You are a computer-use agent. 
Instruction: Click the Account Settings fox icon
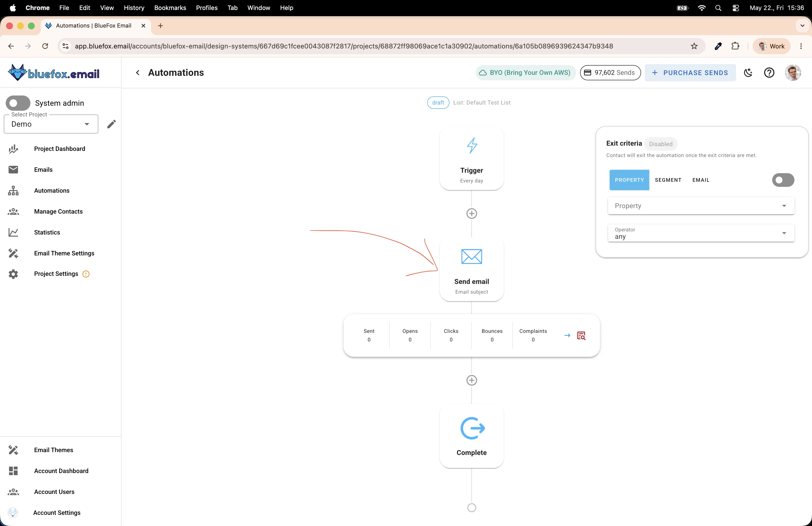coord(13,513)
